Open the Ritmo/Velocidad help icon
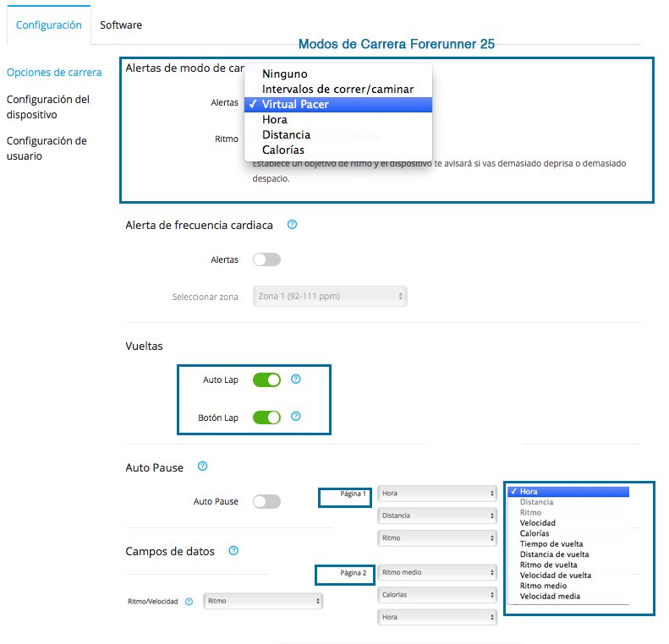The height and width of the screenshot is (644, 669). [189, 602]
